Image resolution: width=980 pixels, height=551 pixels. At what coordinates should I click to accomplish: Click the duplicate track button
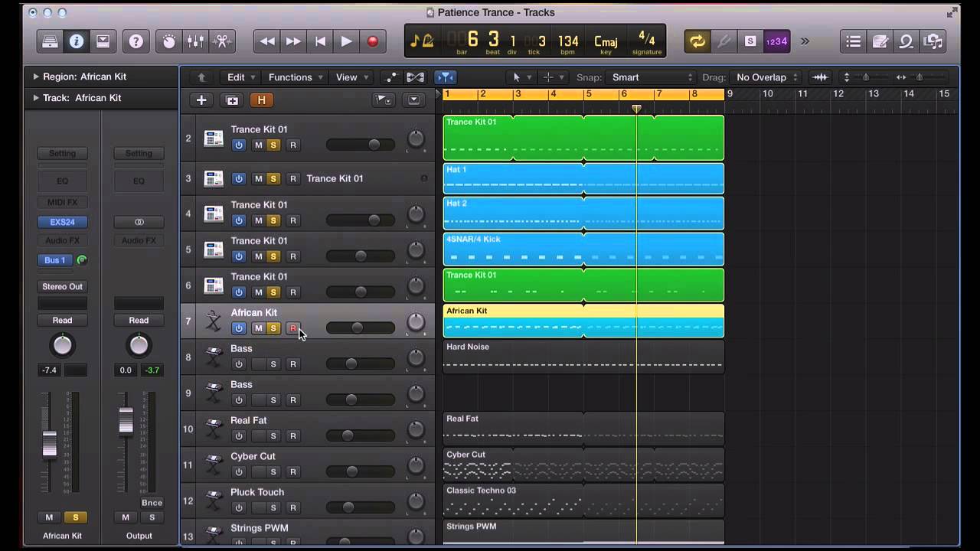[232, 100]
